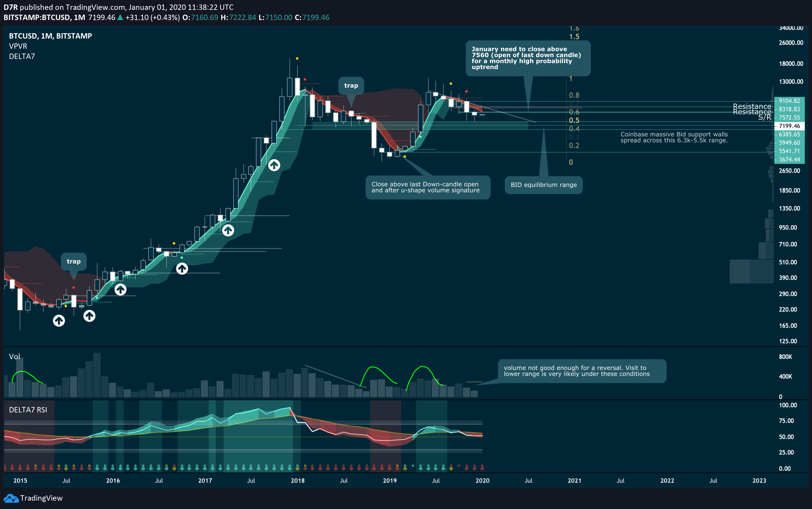Click the low value L:7150.00
812x509 pixels.
[275, 18]
